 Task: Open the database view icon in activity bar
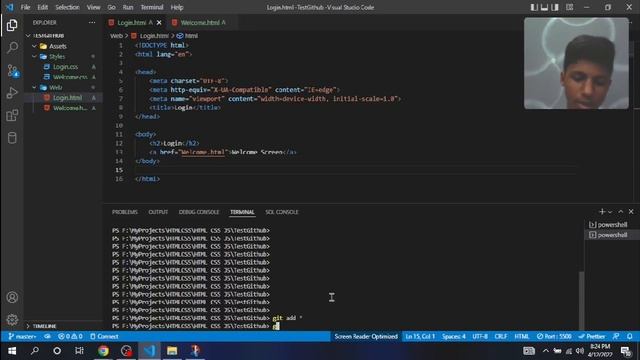[12, 138]
